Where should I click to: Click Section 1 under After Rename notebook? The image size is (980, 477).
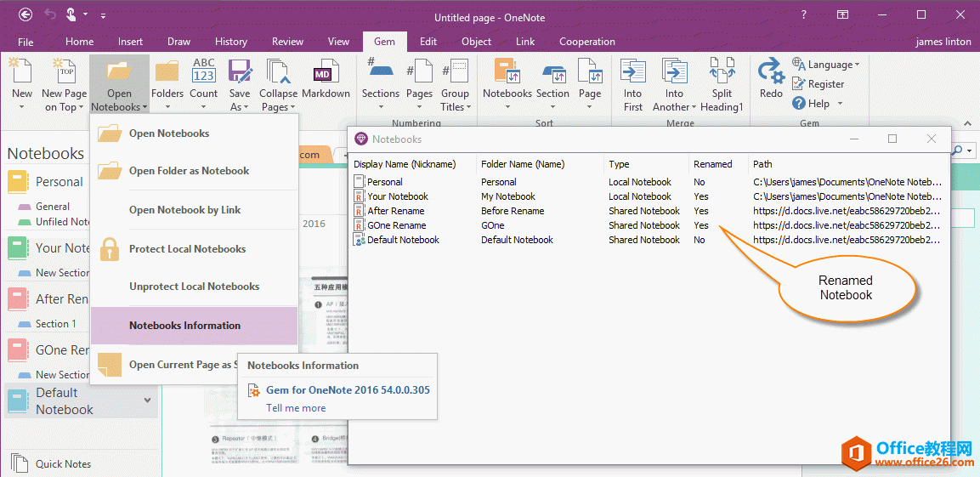56,324
